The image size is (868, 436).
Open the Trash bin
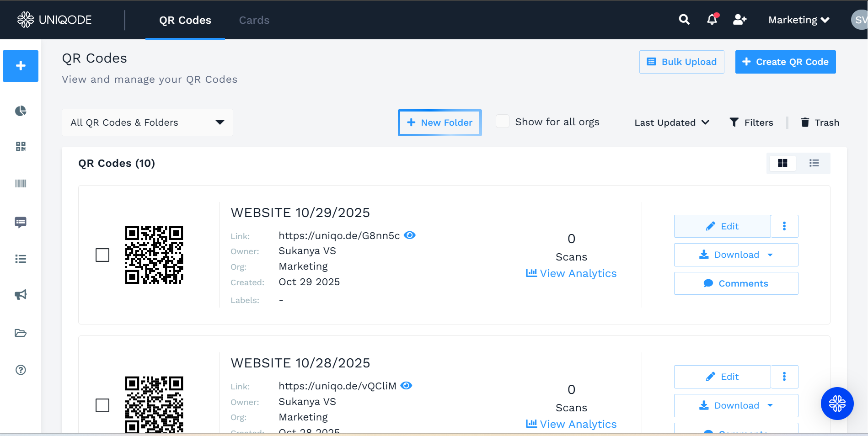point(820,122)
